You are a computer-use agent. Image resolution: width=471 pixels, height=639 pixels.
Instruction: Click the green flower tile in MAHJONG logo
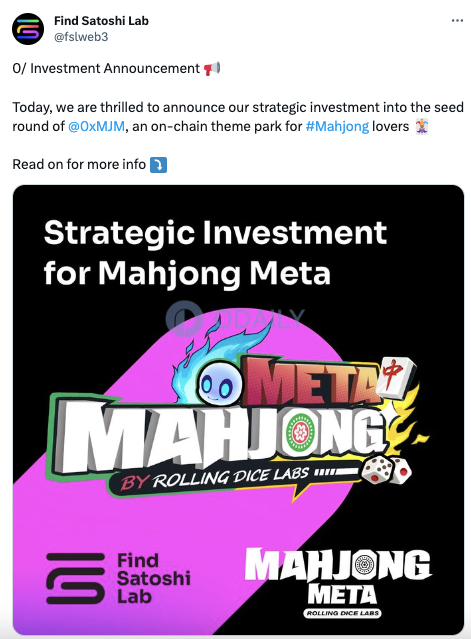301,432
